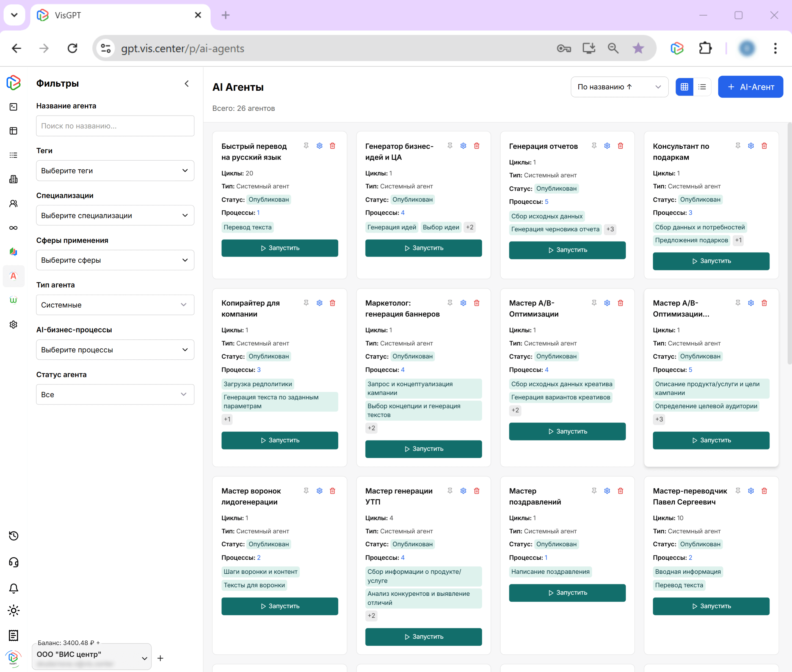This screenshot has width=792, height=672.
Task: Click the + AI-Агент button
Action: pyautogui.click(x=750, y=87)
